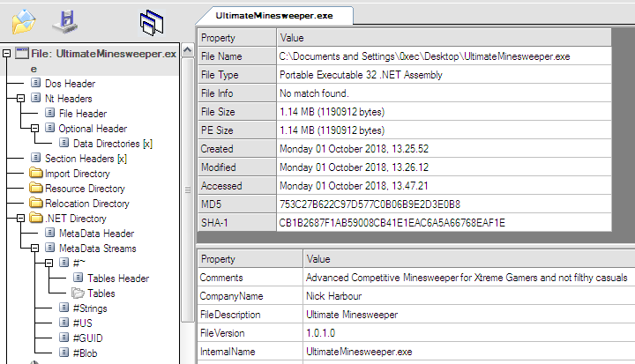Viewport: 635px width, 364px height.
Task: Select the #GUID stream item
Action: [88, 338]
